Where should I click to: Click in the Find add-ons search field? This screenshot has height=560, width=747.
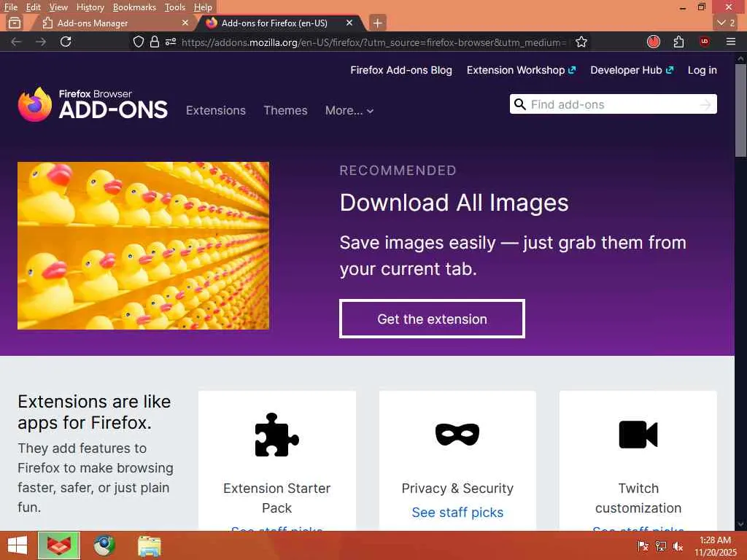[613, 104]
